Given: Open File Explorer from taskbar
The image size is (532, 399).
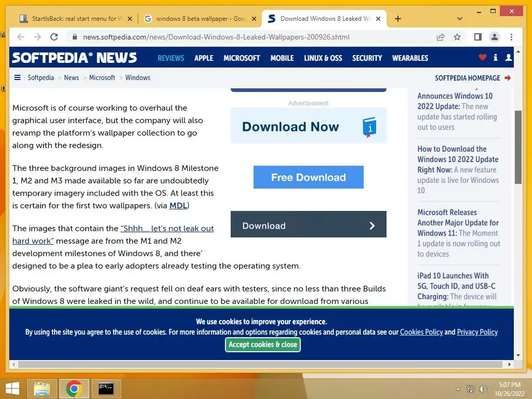Looking at the screenshot, I should [x=42, y=389].
